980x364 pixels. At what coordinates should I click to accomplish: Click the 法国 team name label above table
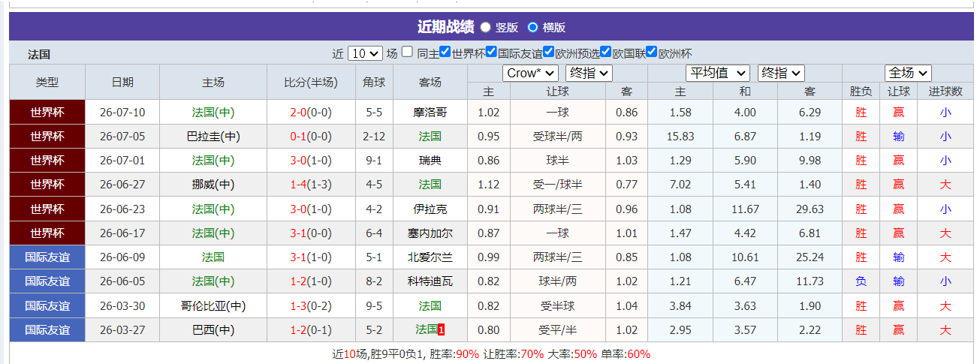click(39, 54)
